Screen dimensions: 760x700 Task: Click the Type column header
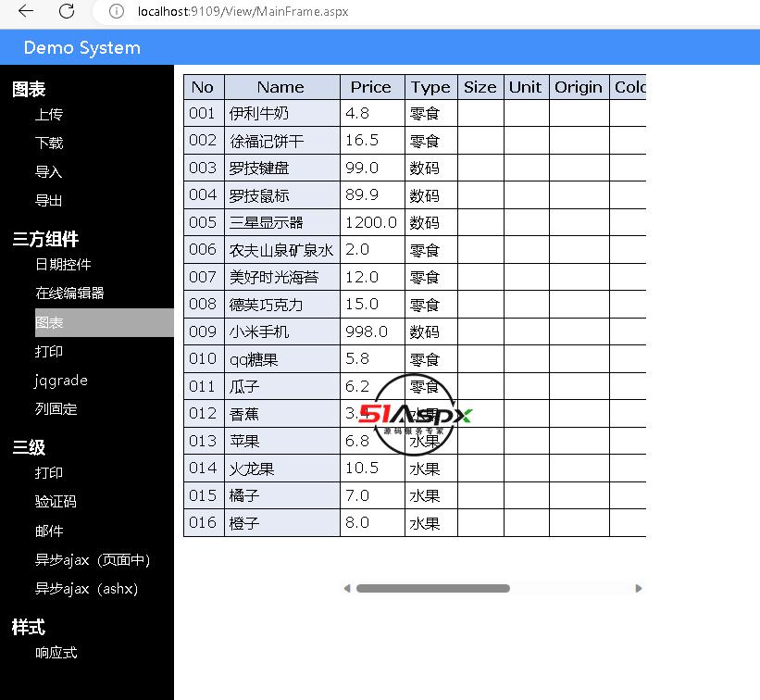click(x=430, y=87)
